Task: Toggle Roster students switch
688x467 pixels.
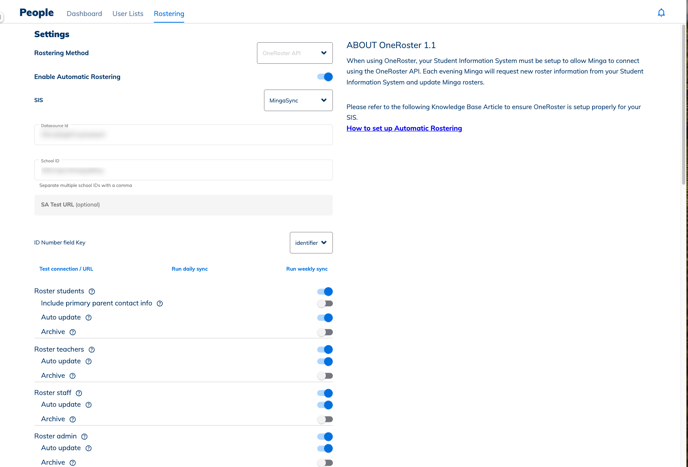Action: coord(325,291)
